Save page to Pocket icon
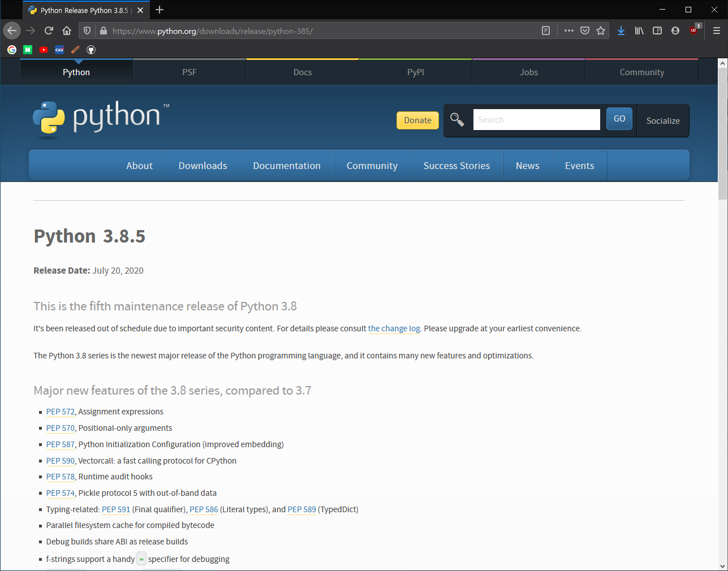Screen dimensions: 728x571 [585, 31]
